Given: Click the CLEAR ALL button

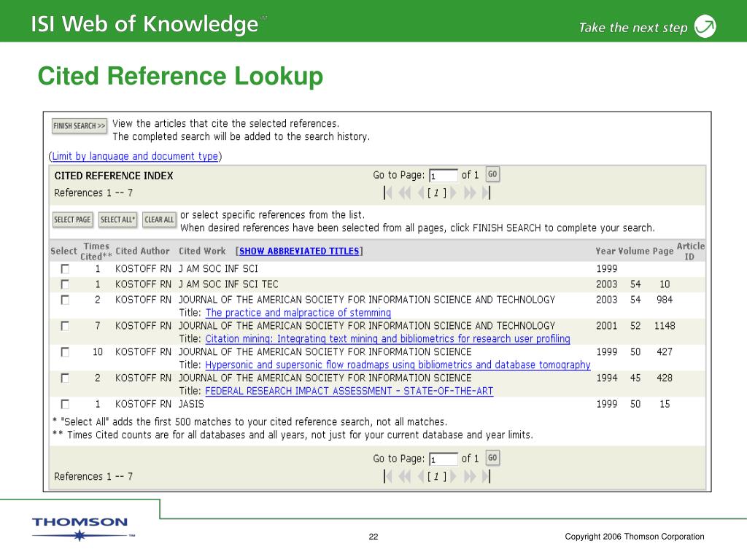Looking at the screenshot, I should (159, 219).
